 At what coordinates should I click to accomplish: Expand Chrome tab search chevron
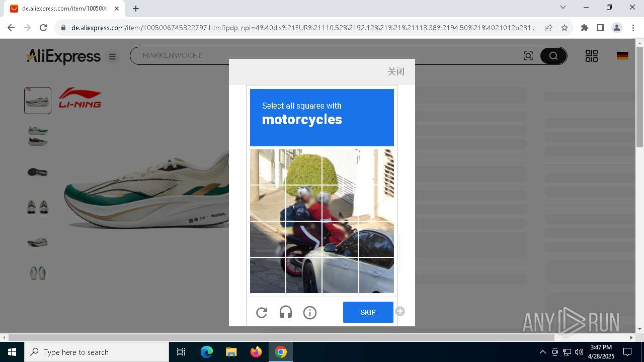coord(563,7)
